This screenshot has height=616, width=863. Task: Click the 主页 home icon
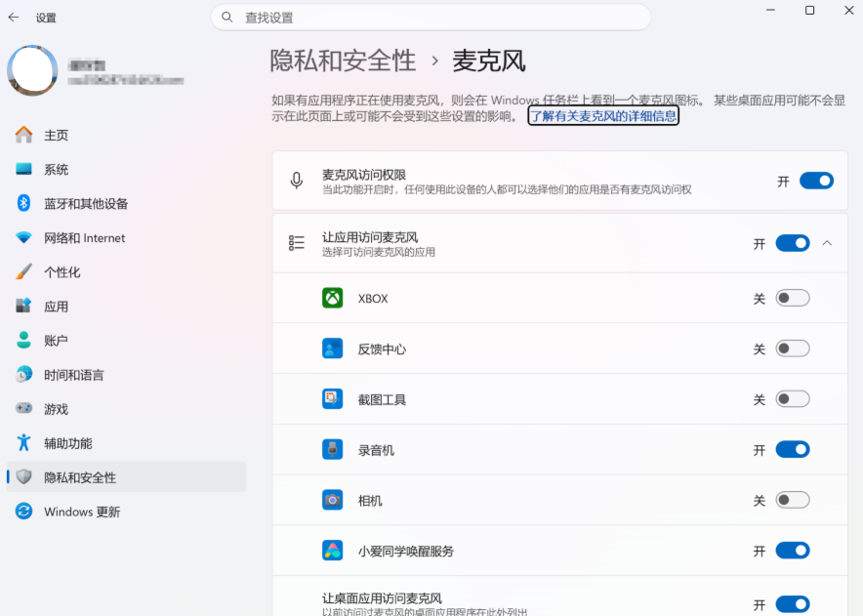click(x=23, y=135)
